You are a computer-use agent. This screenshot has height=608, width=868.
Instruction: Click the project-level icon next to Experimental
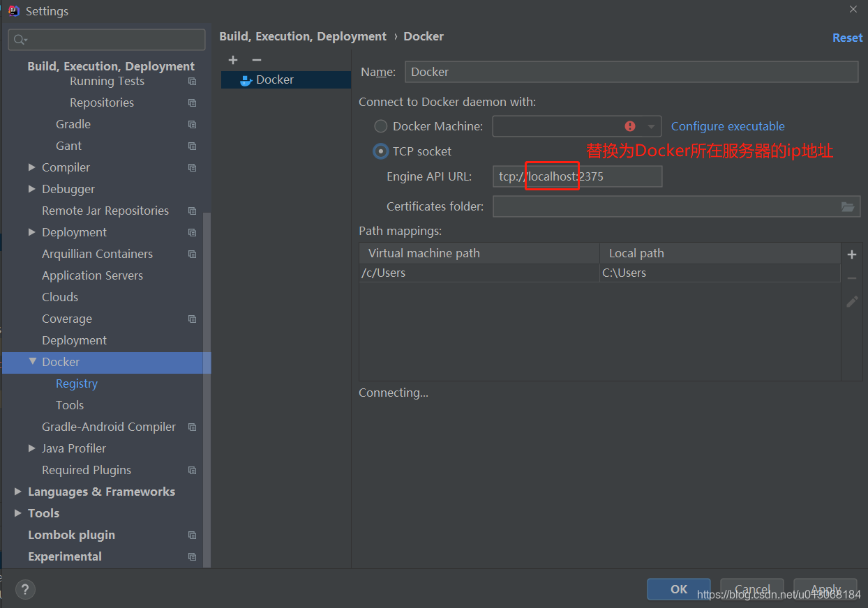193,557
